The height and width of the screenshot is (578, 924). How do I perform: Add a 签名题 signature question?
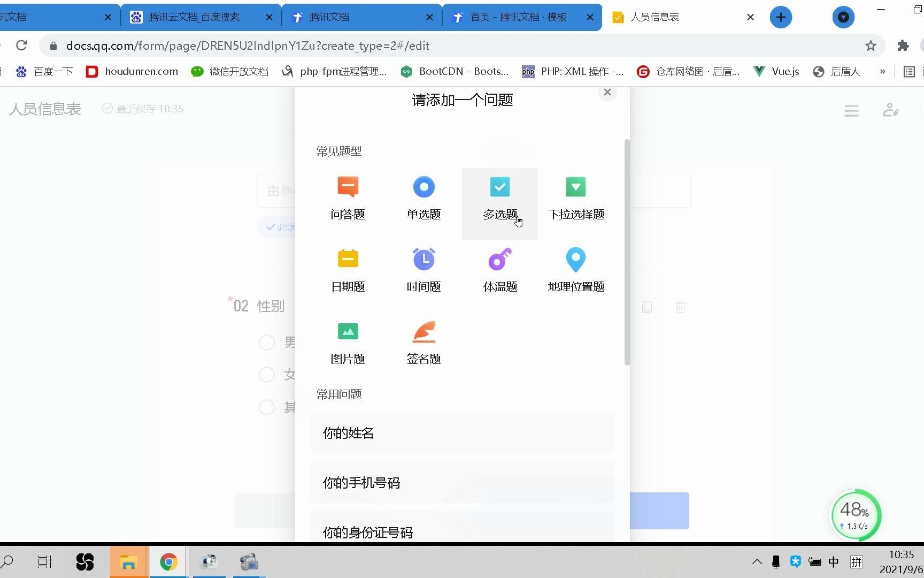tap(423, 343)
